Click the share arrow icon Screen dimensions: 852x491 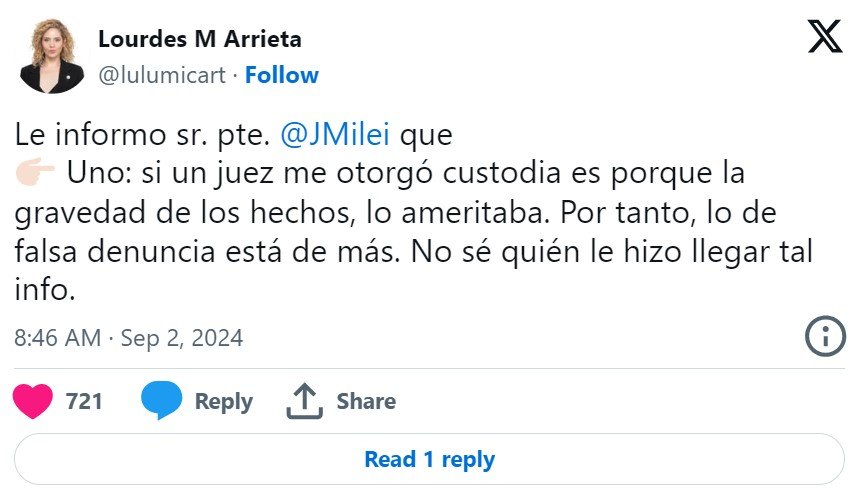point(303,401)
